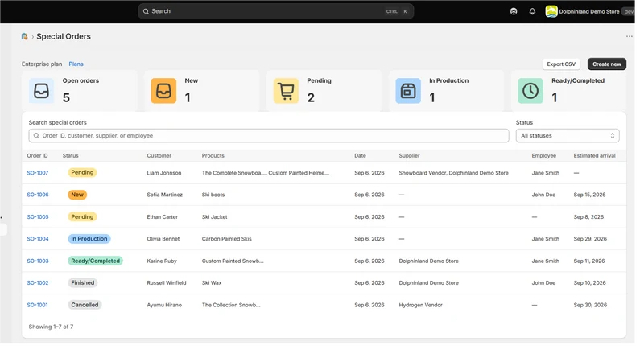Image resolution: width=644 pixels, height=362 pixels.
Task: Click the Supplier column header
Action: tap(410, 156)
